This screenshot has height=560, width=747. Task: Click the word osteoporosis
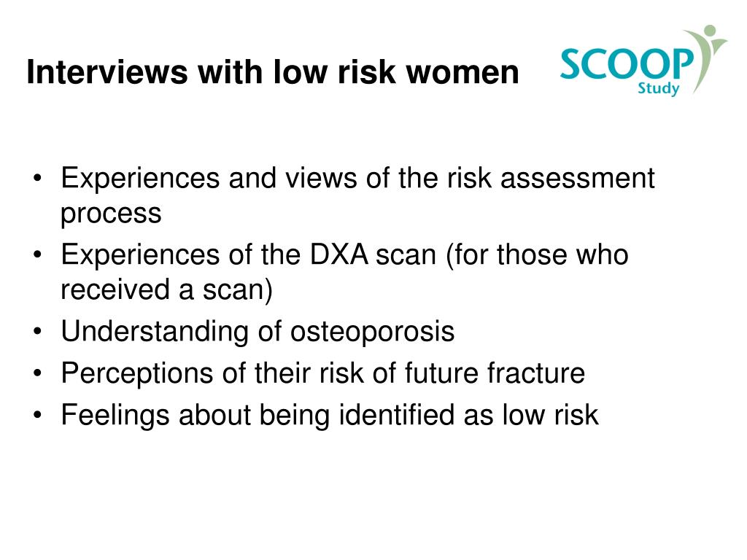coord(373,332)
